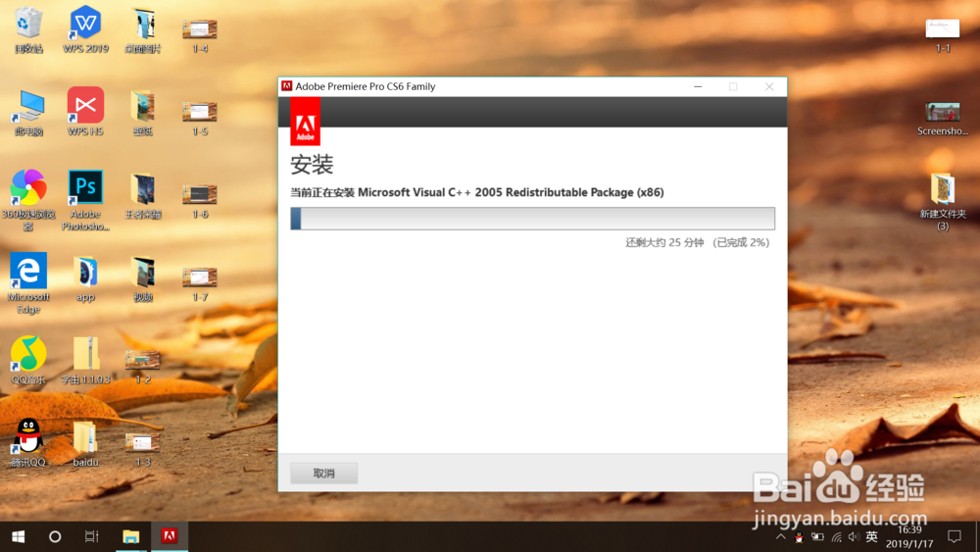Open File Explorer from the taskbar

pos(130,536)
